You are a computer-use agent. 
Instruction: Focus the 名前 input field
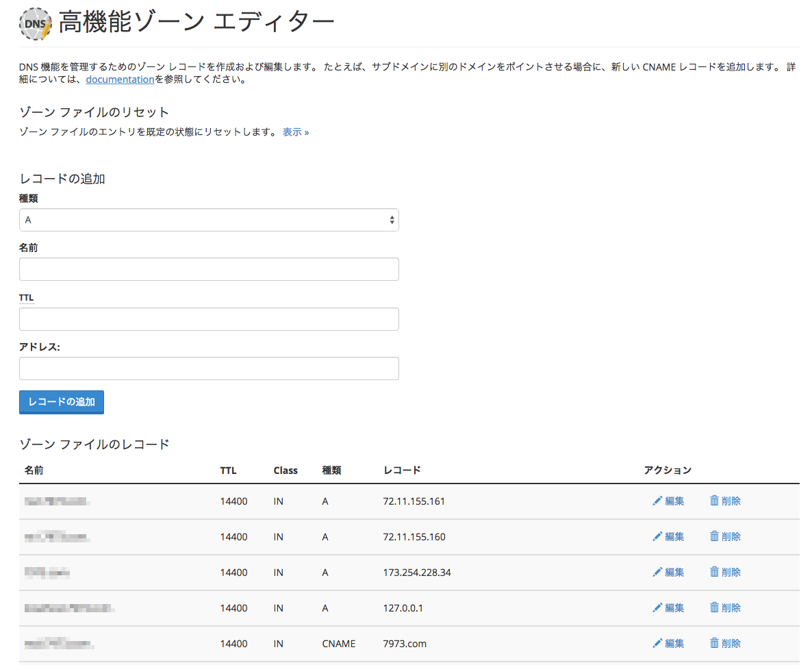[209, 270]
